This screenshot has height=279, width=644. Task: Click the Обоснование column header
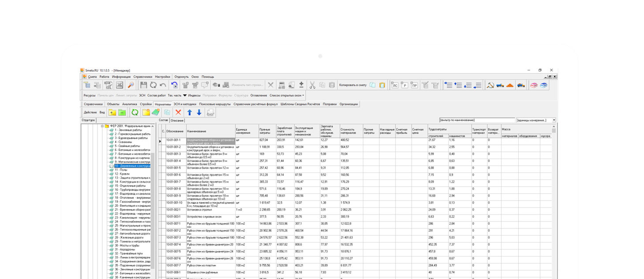[176, 131]
